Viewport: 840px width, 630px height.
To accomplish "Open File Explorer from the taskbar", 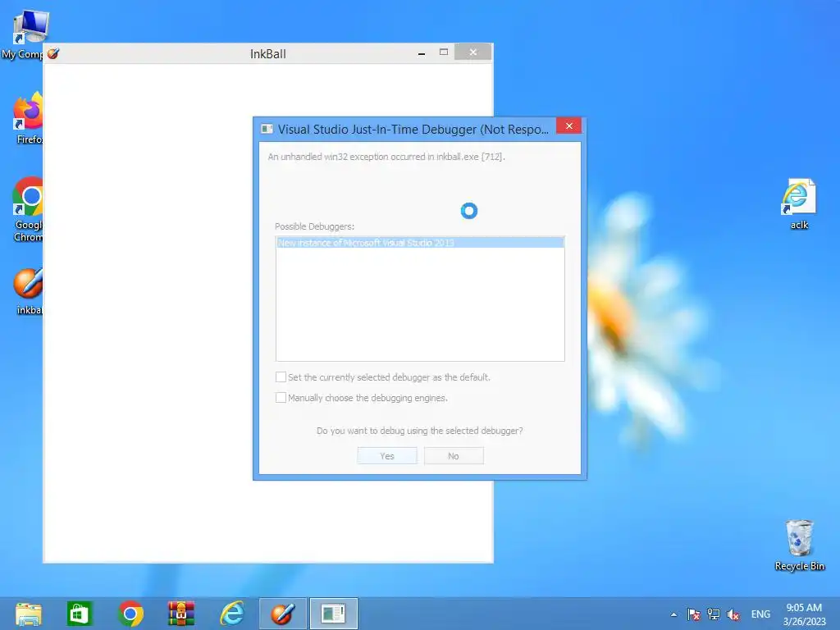I will pos(29,614).
